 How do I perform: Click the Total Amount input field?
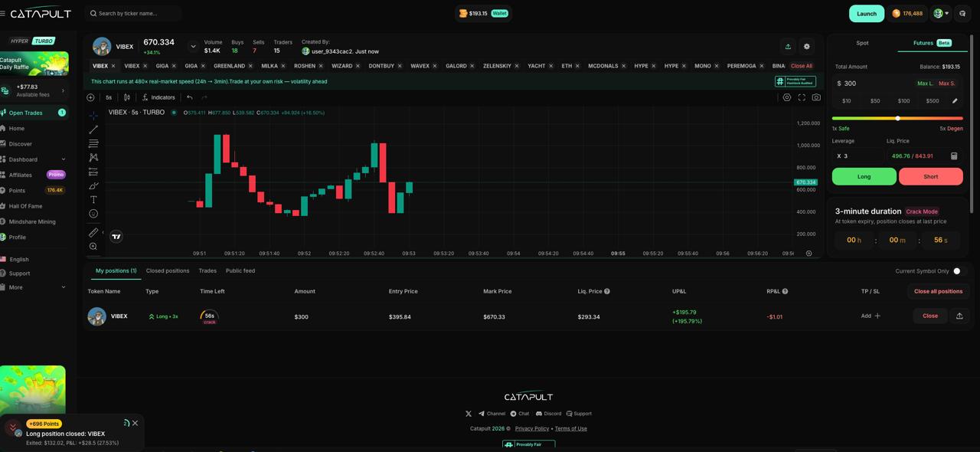[x=873, y=84]
